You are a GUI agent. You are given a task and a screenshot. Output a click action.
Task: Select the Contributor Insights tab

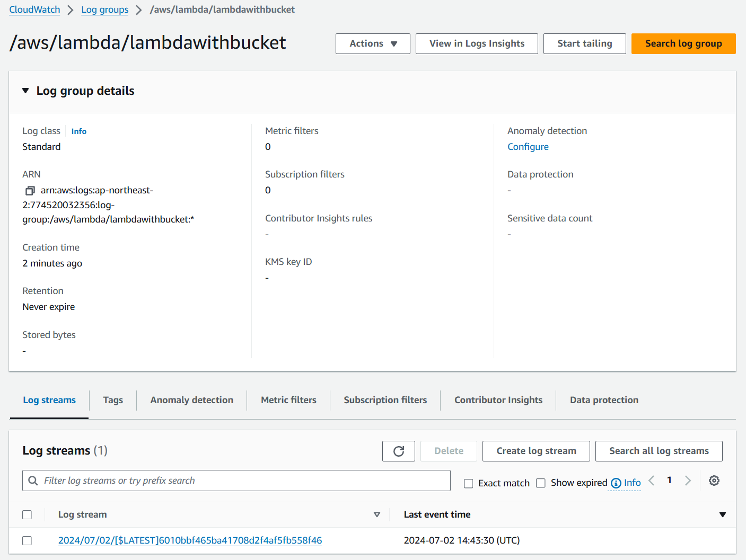point(498,400)
